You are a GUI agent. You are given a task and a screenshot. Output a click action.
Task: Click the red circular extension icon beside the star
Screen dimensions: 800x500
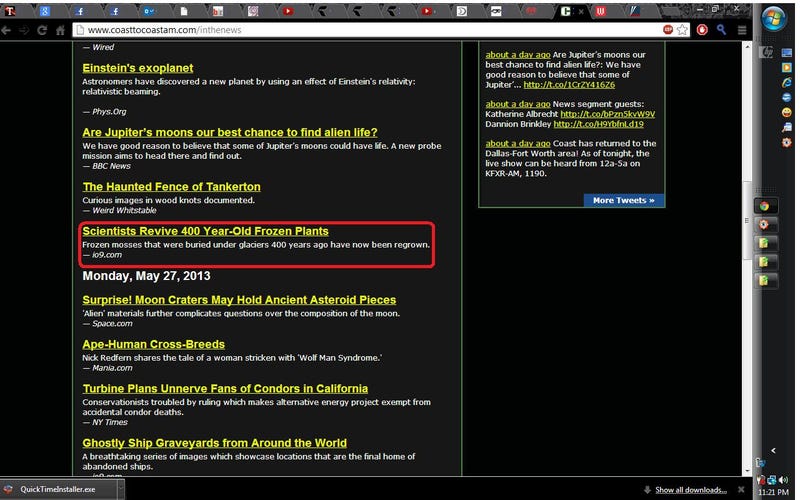(x=703, y=30)
